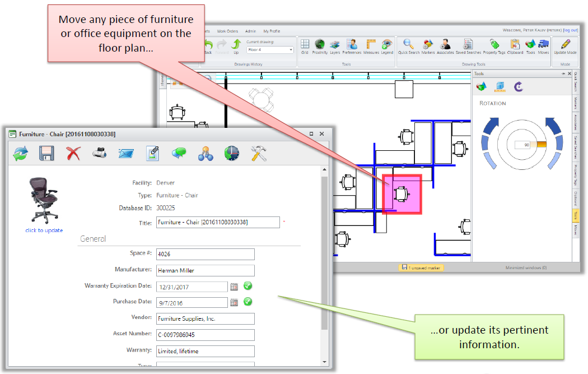Image resolution: width=588 pixels, height=374 pixels.
Task: Open the Layers tool in the ribbon
Action: [335, 47]
